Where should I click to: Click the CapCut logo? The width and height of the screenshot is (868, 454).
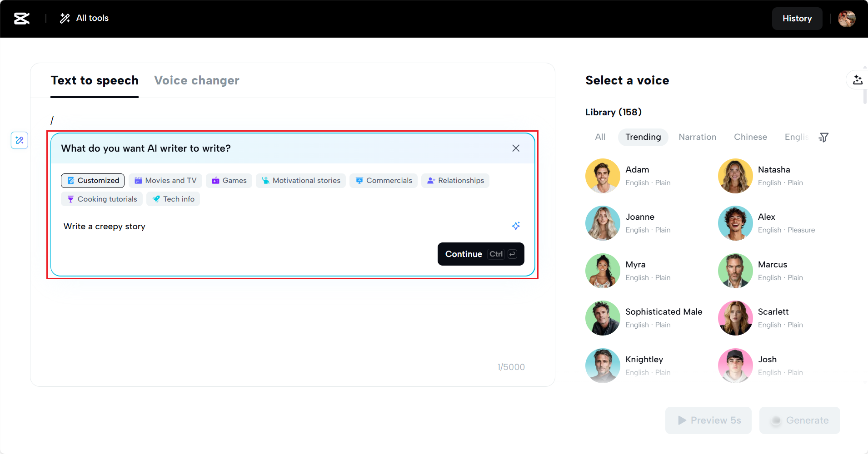[x=21, y=18]
